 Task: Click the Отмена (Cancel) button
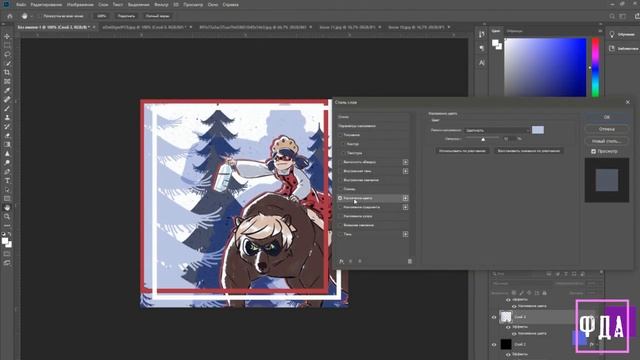point(607,129)
